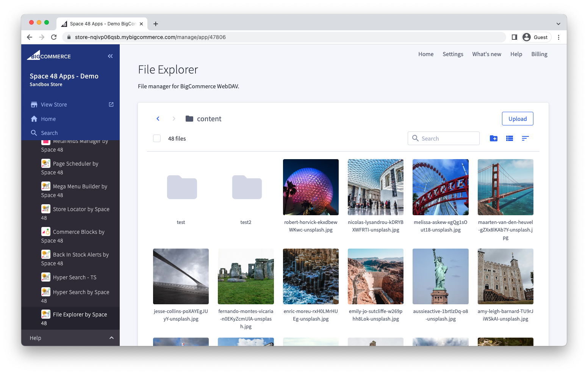Open the Billing tab
This screenshot has height=374, width=588.
point(539,54)
